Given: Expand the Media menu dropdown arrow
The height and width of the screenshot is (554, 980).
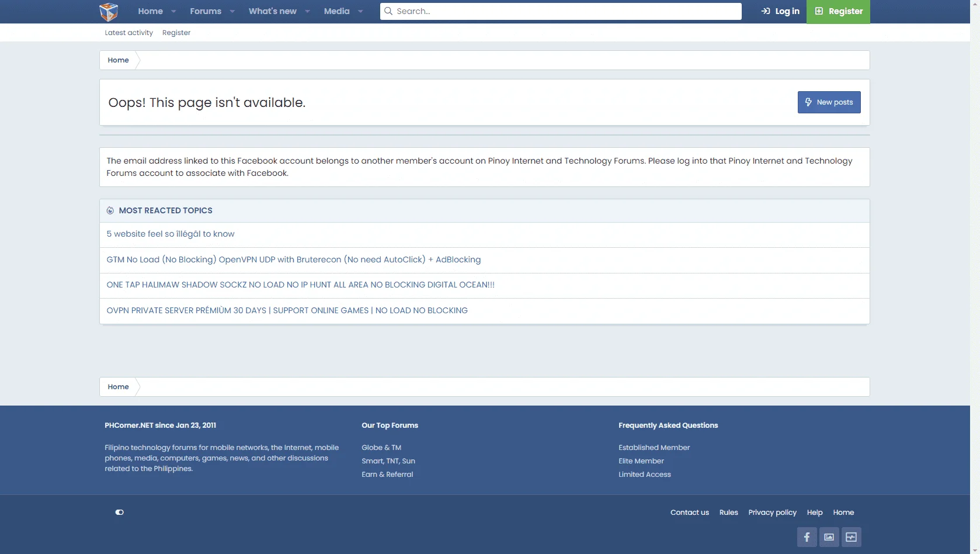Looking at the screenshot, I should pos(360,11).
